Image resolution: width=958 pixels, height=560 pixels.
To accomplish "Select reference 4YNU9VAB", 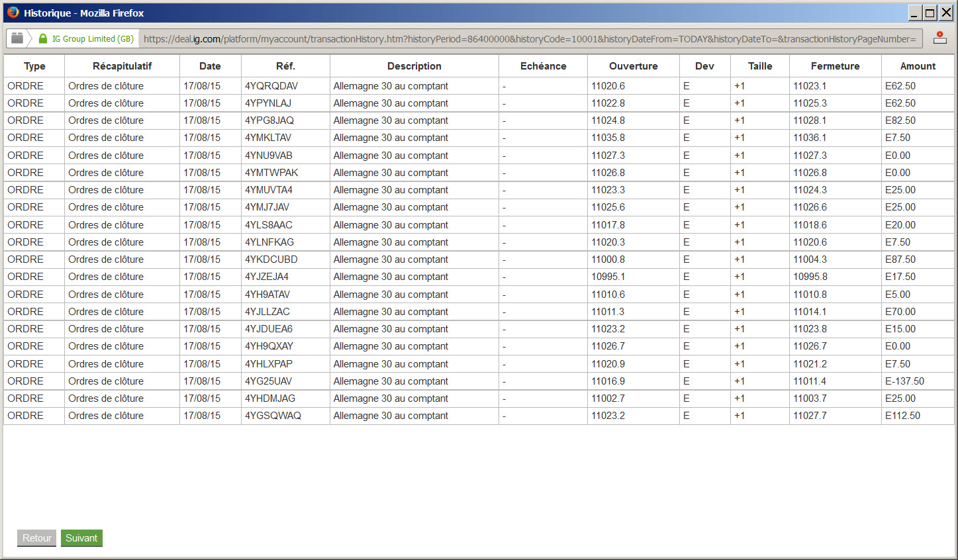I will 269,156.
